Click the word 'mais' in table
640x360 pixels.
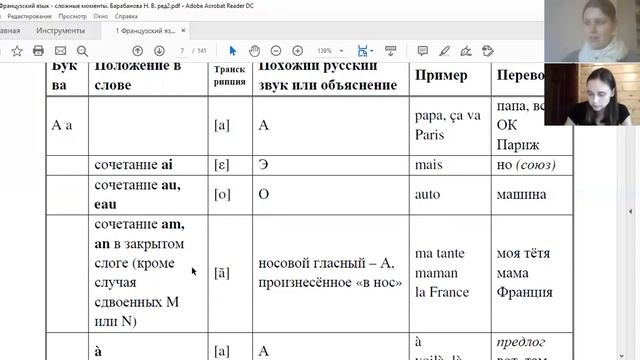(429, 165)
